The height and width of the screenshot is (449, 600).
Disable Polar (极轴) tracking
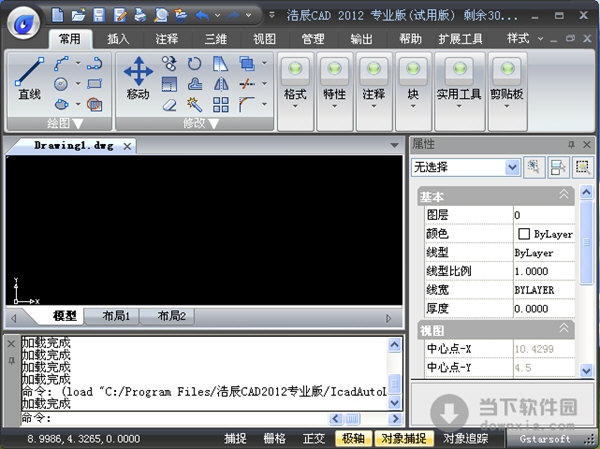tap(353, 438)
